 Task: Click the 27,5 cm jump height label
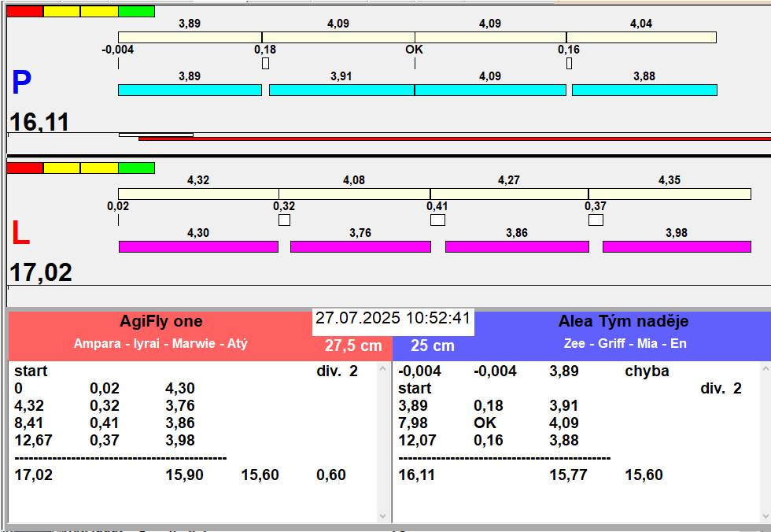coord(353,345)
